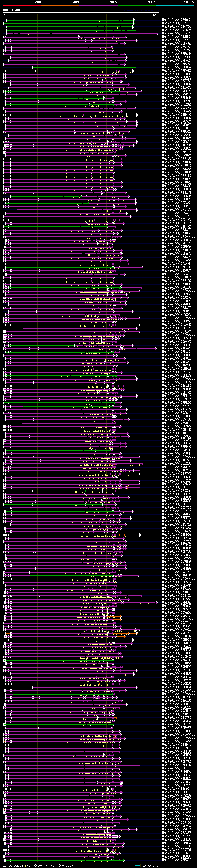
Task: Click the red ~20% identity legend bar
Action: 22,6
